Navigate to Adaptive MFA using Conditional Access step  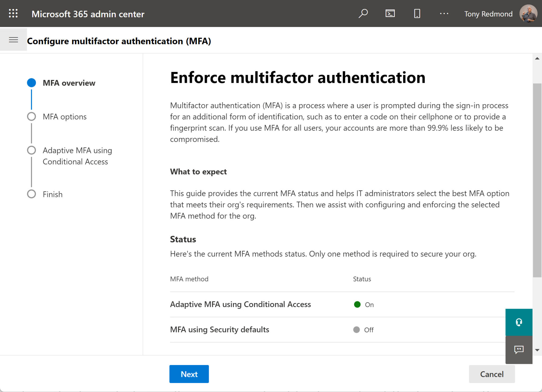click(31, 150)
